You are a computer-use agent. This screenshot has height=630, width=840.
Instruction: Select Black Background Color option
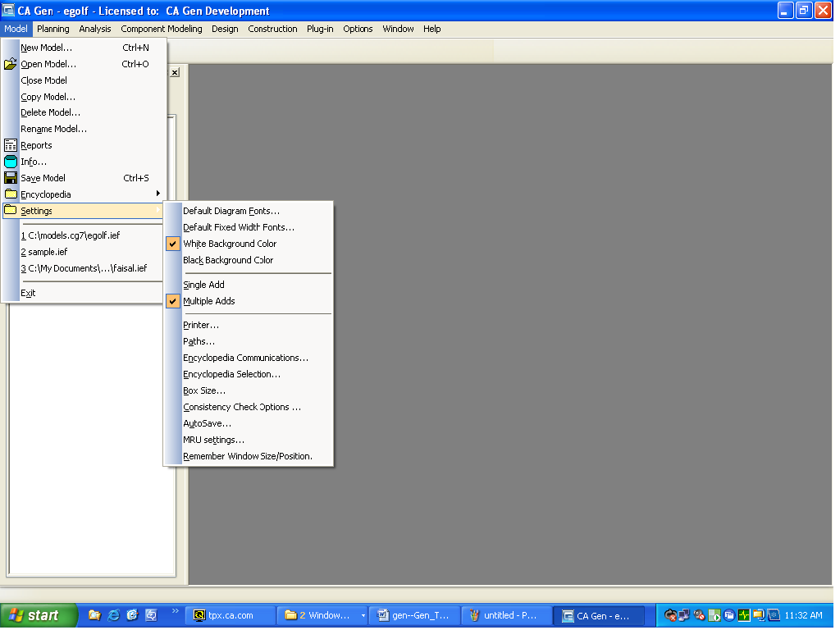coord(228,260)
